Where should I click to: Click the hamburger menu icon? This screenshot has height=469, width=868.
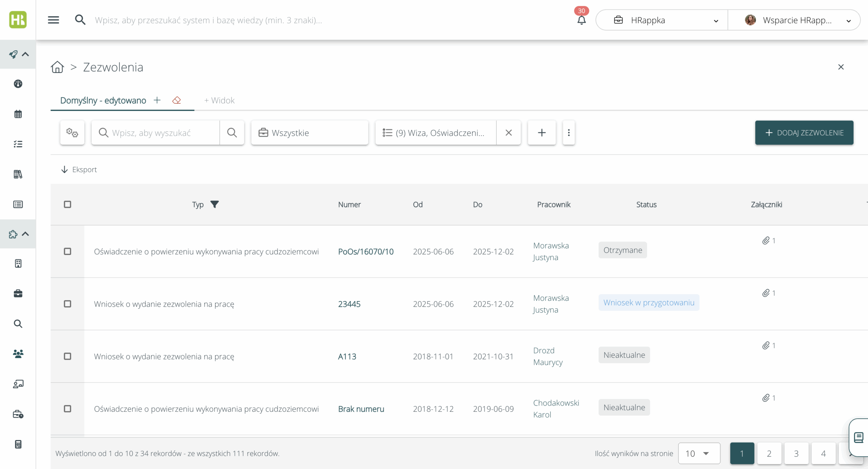click(x=53, y=20)
